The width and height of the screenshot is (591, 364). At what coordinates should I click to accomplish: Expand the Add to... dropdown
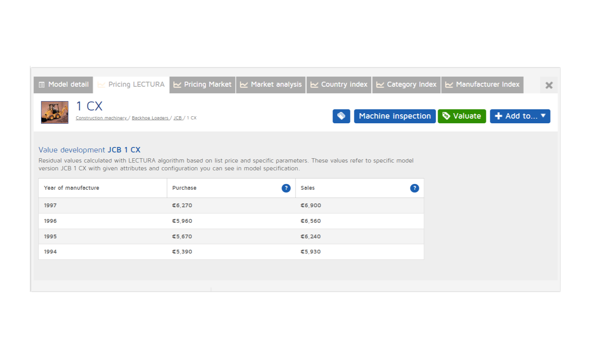pyautogui.click(x=520, y=116)
